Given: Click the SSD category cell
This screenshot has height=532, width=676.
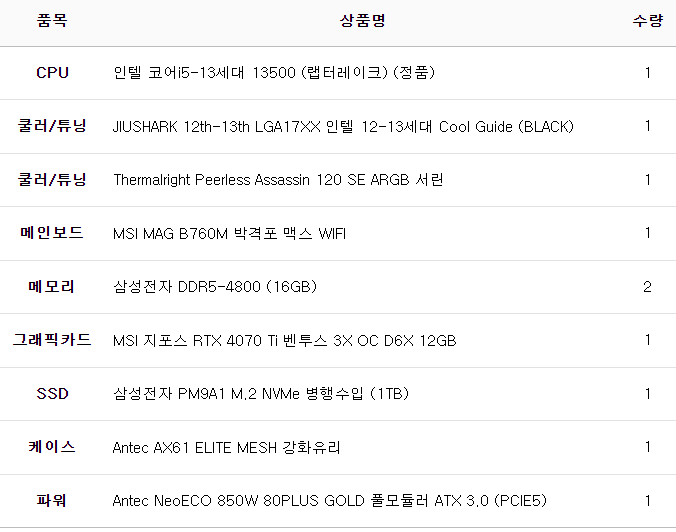Looking at the screenshot, I should (x=52, y=394).
